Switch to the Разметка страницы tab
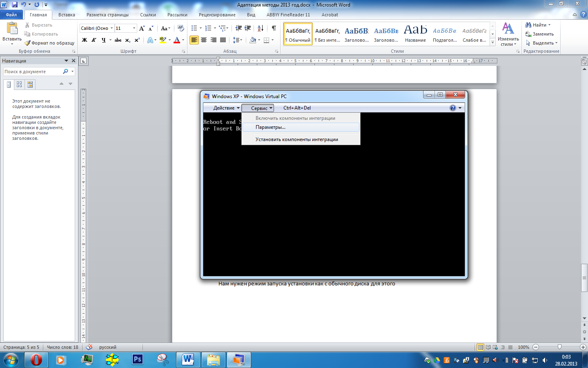 click(107, 15)
